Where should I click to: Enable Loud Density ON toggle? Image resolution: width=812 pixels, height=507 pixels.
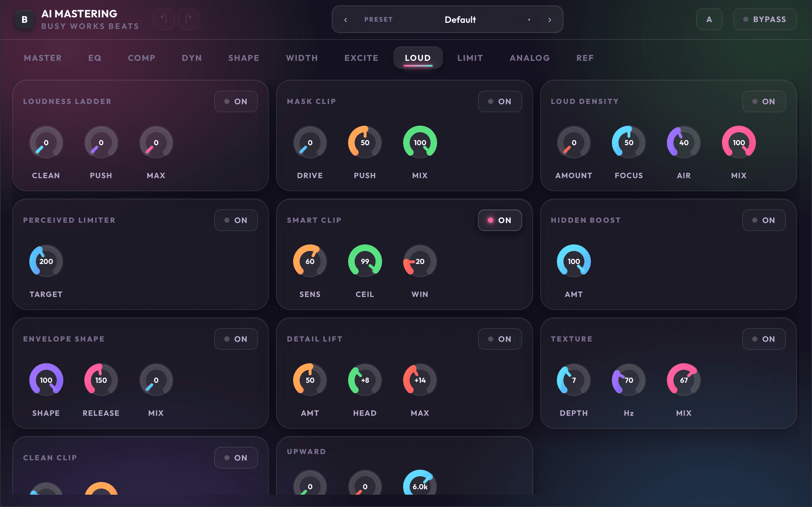[x=764, y=101]
